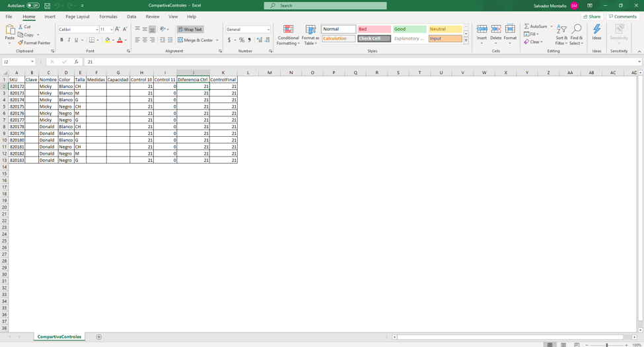644x347 pixels.
Task: Click the Search box in title bar
Action: click(x=325, y=6)
